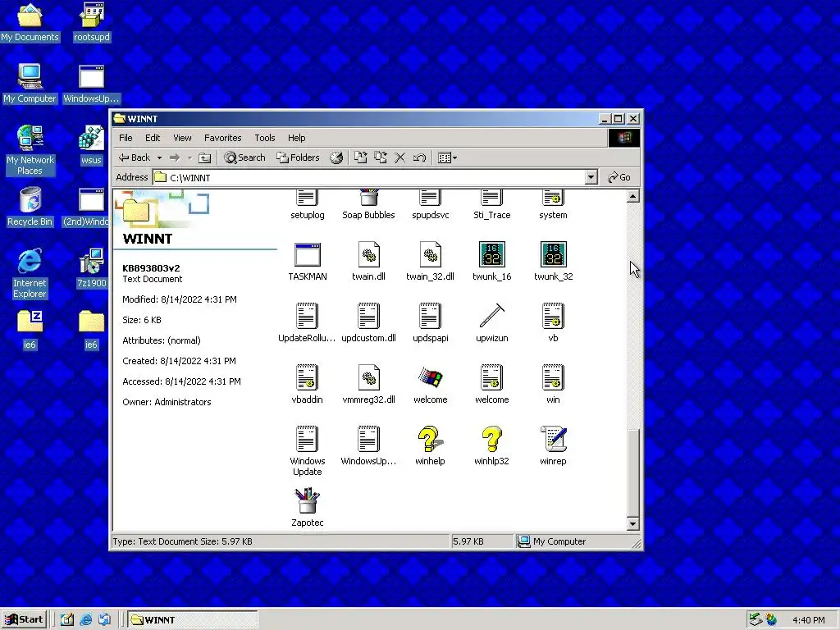Image resolution: width=840 pixels, height=630 pixels.
Task: Open the Favorites menu
Action: click(223, 138)
